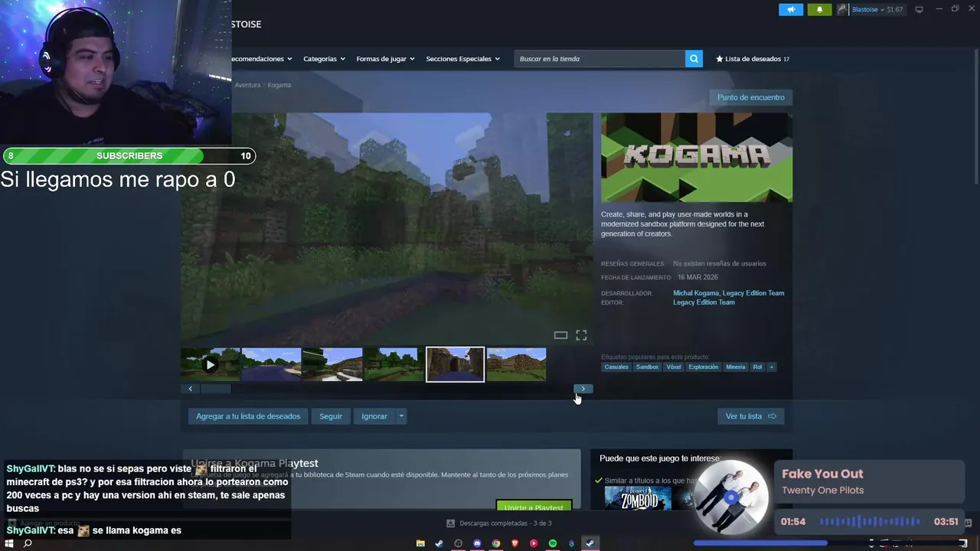
Task: Click the Kogama game header image
Action: [697, 158]
